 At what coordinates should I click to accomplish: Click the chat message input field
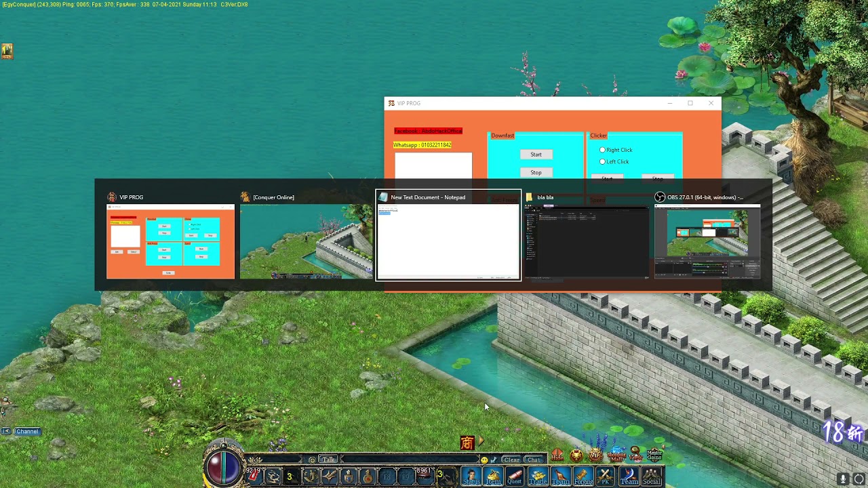point(409,460)
